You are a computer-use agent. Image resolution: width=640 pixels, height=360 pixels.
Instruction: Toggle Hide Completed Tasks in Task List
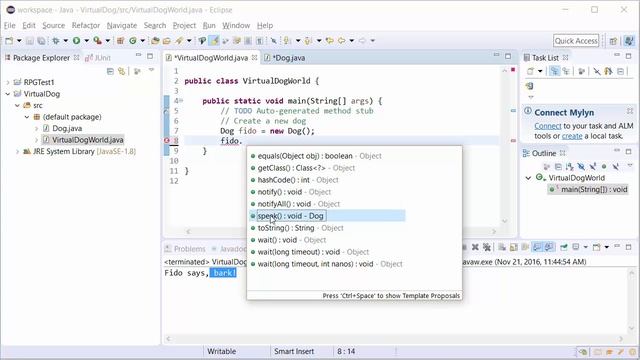(x=597, y=71)
